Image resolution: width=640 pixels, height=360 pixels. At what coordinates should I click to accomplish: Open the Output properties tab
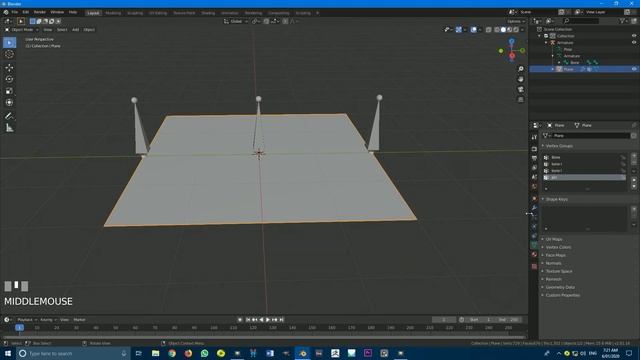pos(534,158)
